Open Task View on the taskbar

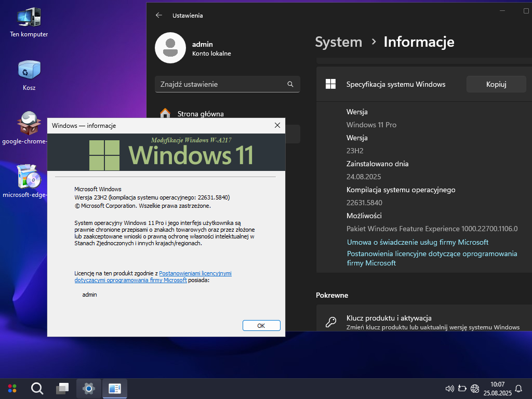pyautogui.click(x=62, y=388)
